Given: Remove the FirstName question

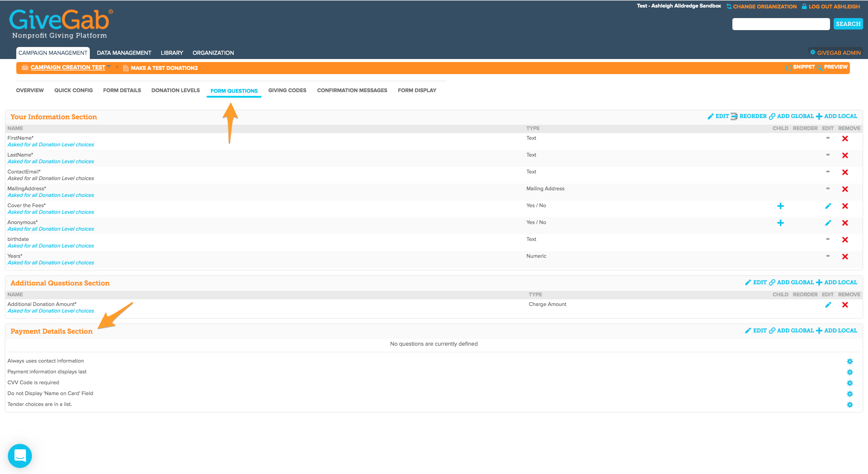Looking at the screenshot, I should 845,138.
